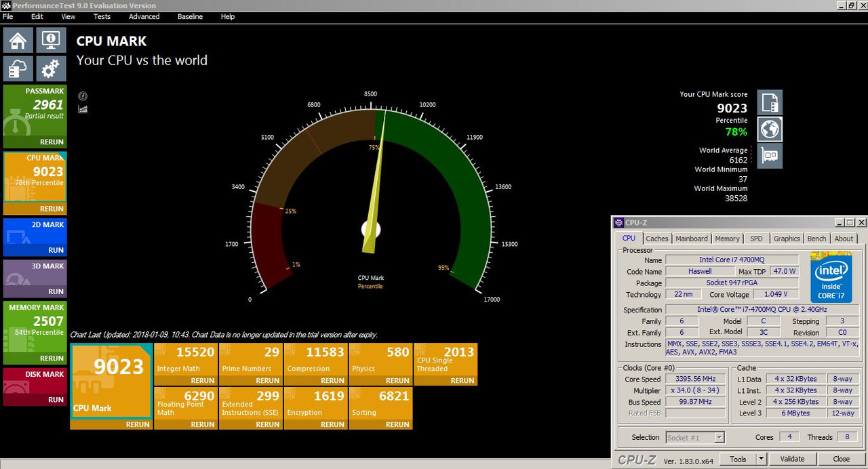This screenshot has height=469, width=868.
Task: Run the Disk Mark test
Action: (x=56, y=400)
